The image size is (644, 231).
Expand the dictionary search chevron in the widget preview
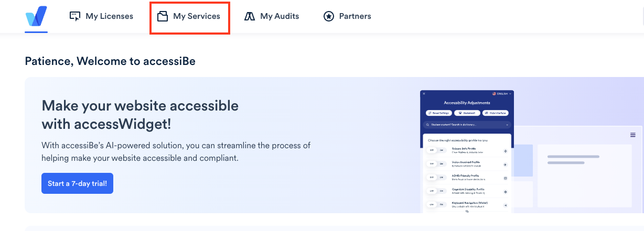(x=507, y=125)
